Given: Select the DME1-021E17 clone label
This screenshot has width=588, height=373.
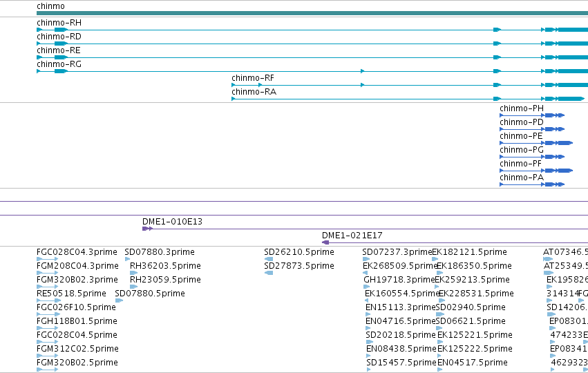Looking at the screenshot, I should pyautogui.click(x=352, y=236).
